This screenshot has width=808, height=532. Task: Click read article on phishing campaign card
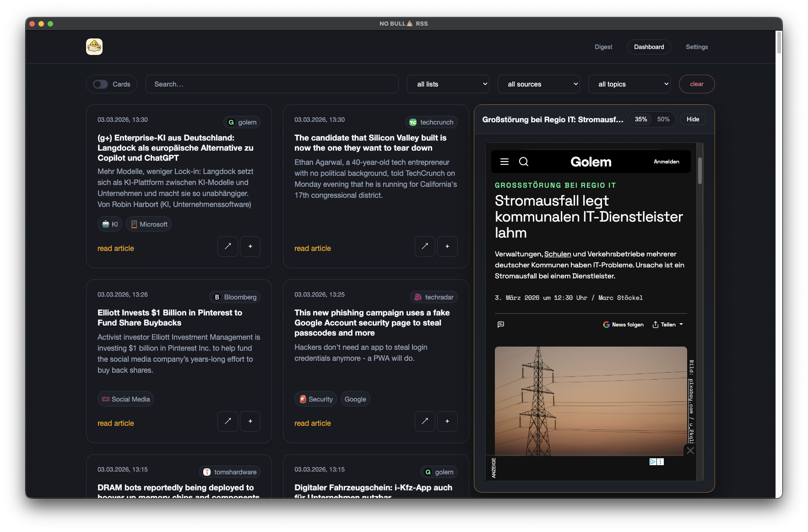[x=313, y=423]
